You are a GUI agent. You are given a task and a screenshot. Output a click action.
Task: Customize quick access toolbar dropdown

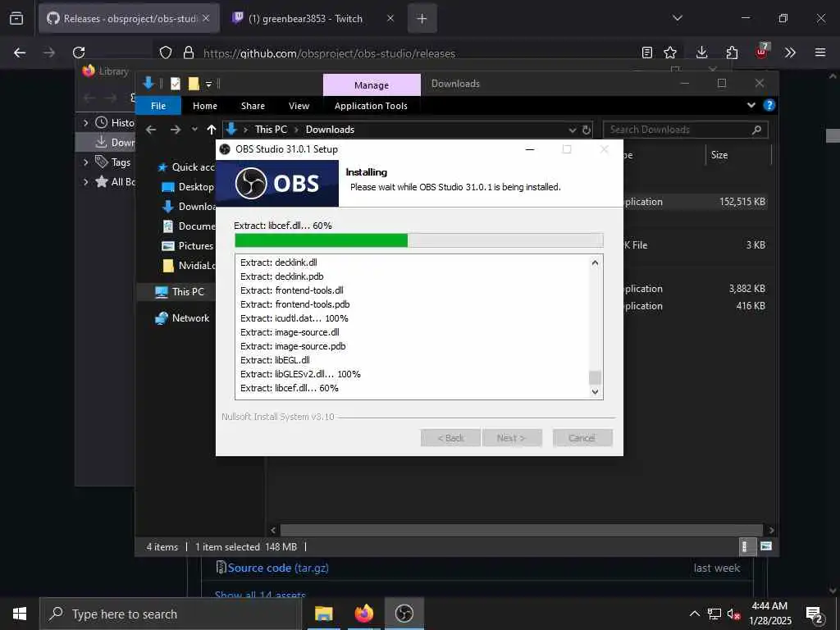click(x=209, y=84)
